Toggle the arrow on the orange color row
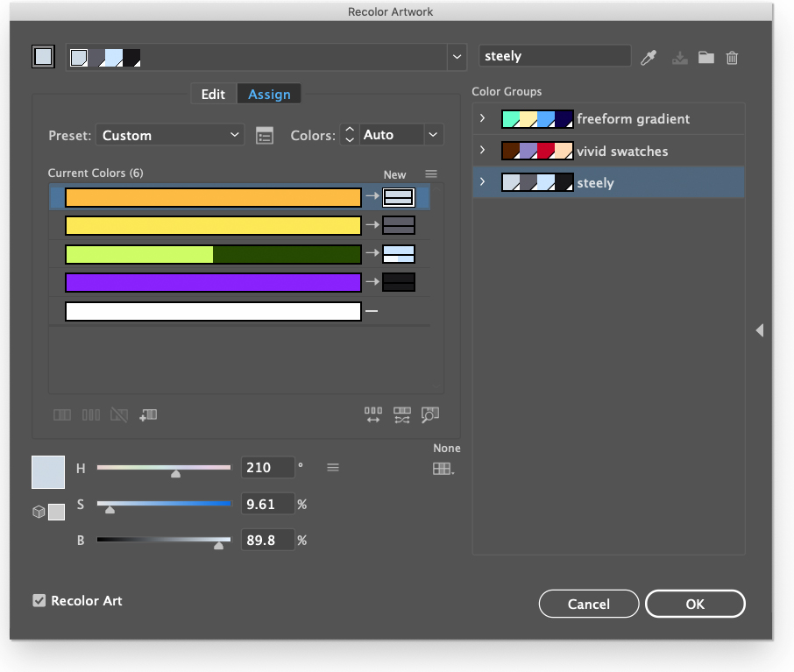Screen dimensions: 794x672 (x=372, y=197)
